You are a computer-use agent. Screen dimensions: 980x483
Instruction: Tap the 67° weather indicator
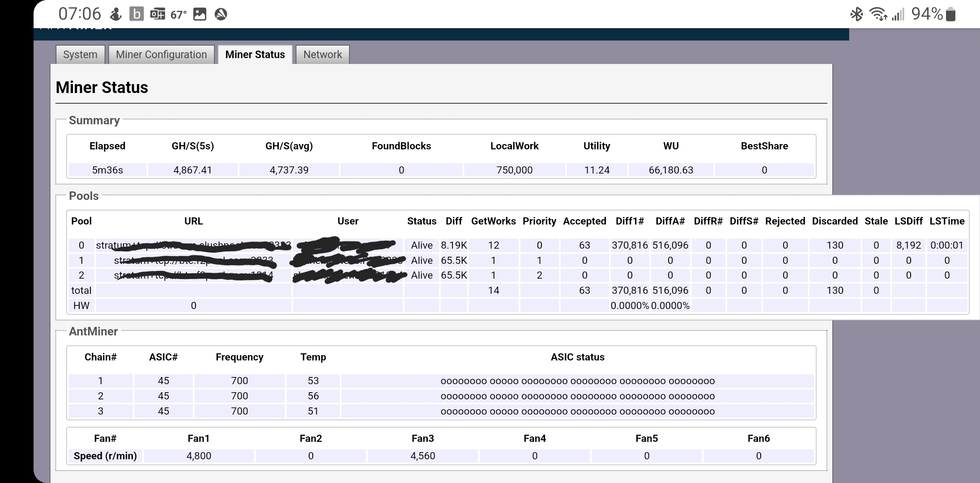tap(178, 15)
